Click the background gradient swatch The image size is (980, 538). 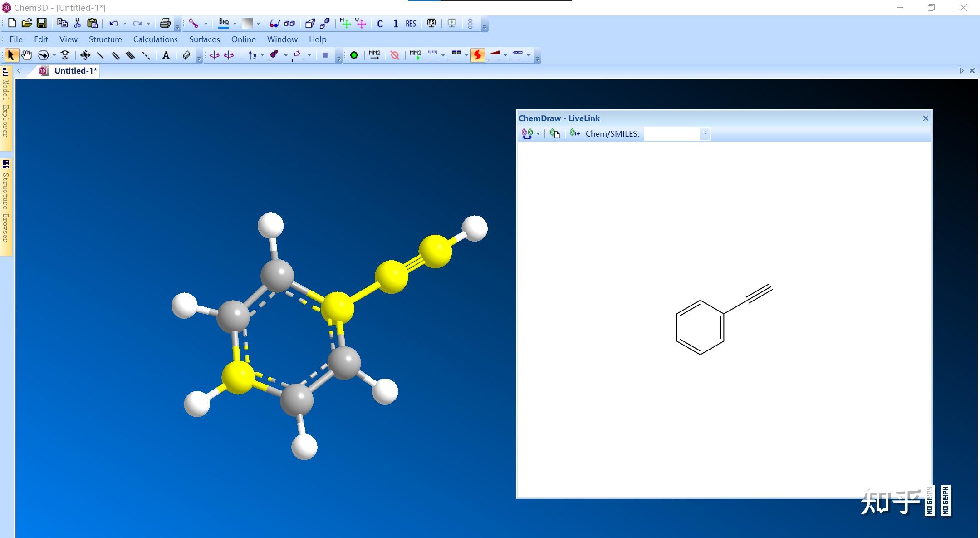(x=247, y=24)
